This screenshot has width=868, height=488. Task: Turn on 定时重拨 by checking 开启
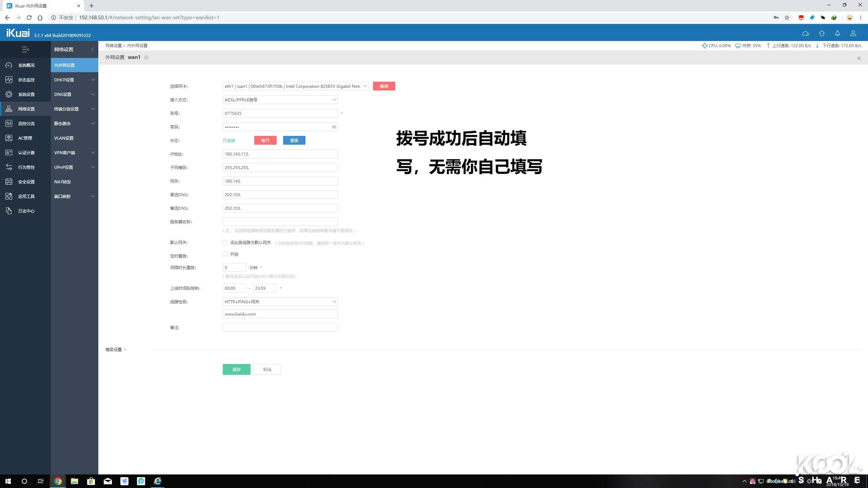pyautogui.click(x=225, y=254)
